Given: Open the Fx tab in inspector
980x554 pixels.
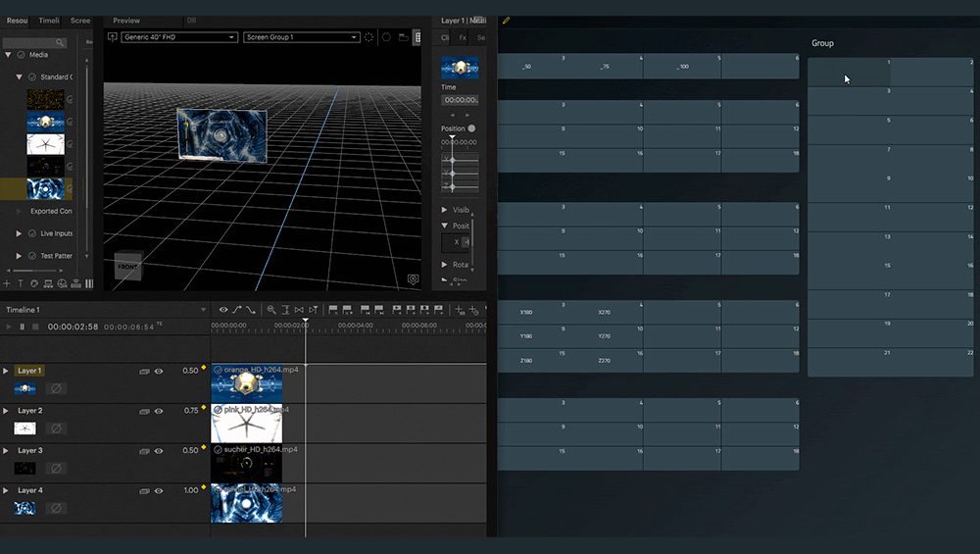Looking at the screenshot, I should coord(463,37).
